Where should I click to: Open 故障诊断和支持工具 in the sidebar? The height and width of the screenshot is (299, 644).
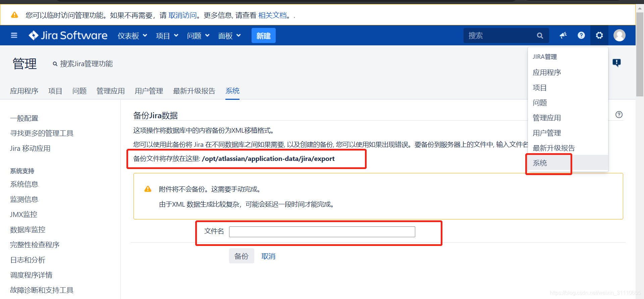(x=42, y=290)
